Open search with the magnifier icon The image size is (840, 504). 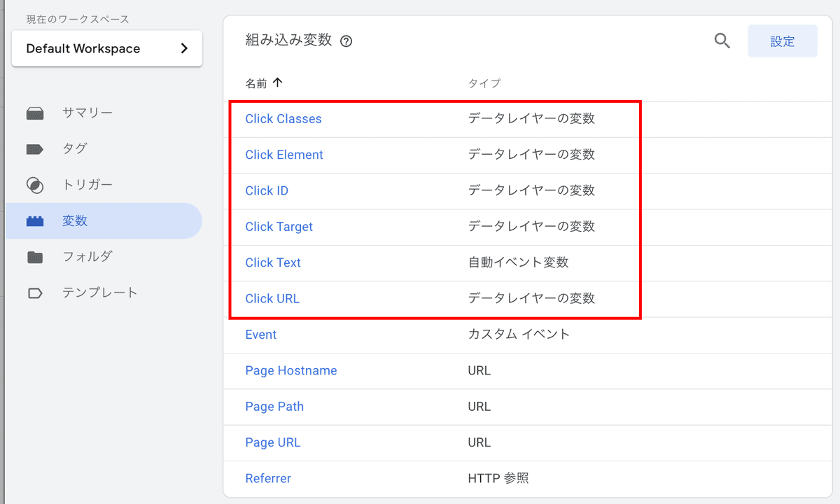(x=722, y=41)
